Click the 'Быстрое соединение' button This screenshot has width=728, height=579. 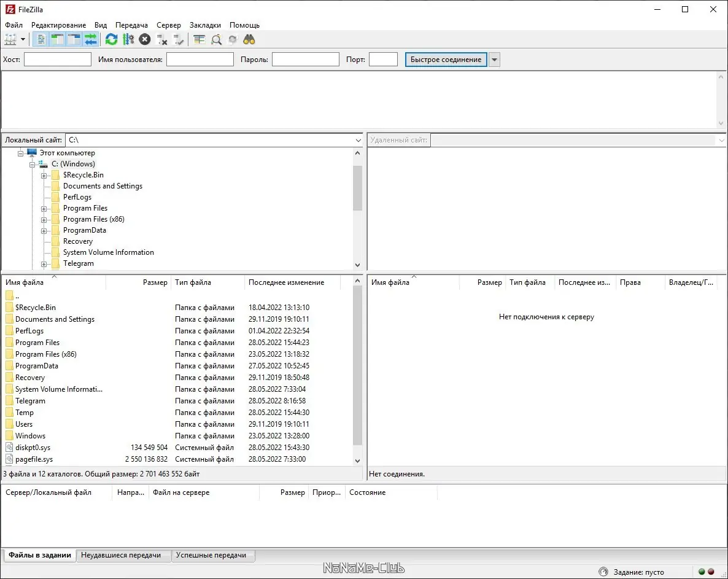446,60
